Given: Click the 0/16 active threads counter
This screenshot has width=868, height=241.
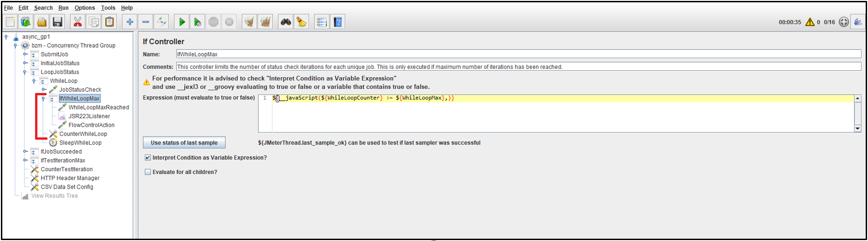Looking at the screenshot, I should coord(829,22).
